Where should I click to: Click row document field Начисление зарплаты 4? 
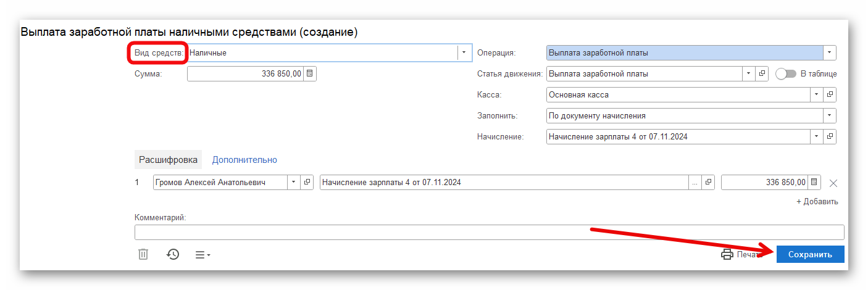(x=504, y=183)
